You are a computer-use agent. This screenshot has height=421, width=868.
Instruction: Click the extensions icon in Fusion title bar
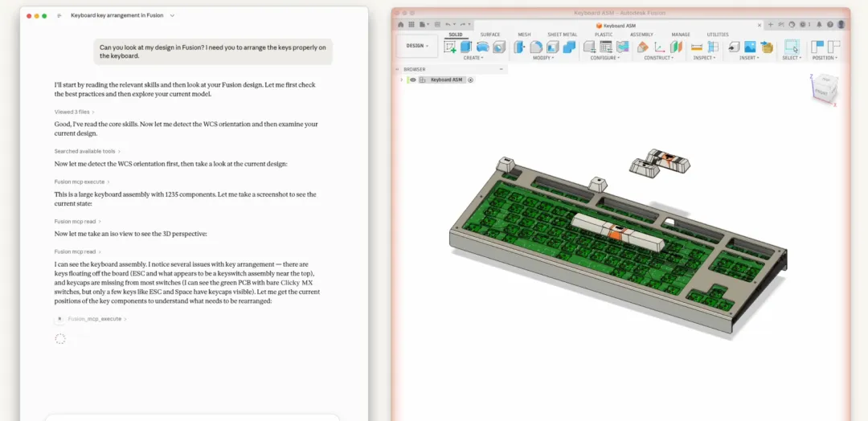[x=781, y=24]
